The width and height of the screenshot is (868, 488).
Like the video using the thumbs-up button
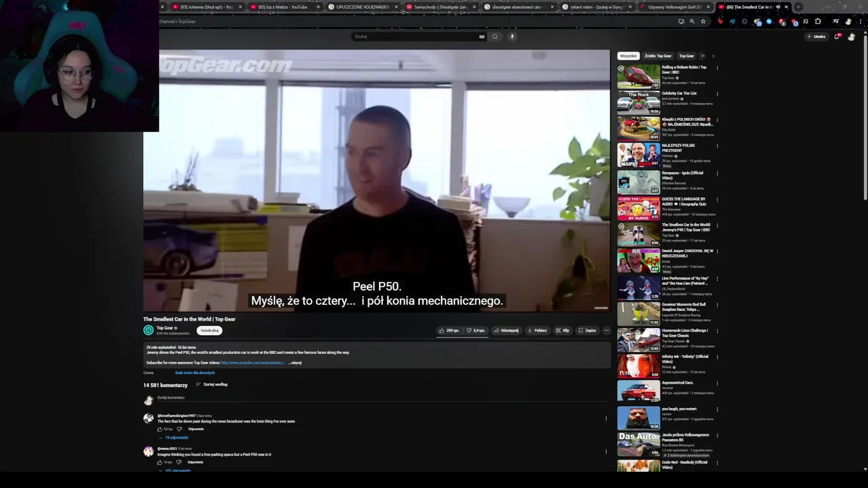click(x=448, y=331)
